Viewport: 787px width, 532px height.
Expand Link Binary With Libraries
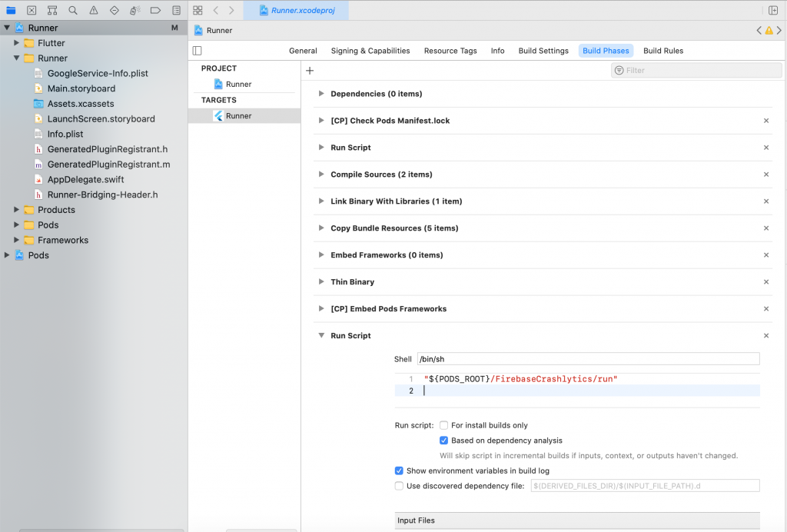[321, 201]
